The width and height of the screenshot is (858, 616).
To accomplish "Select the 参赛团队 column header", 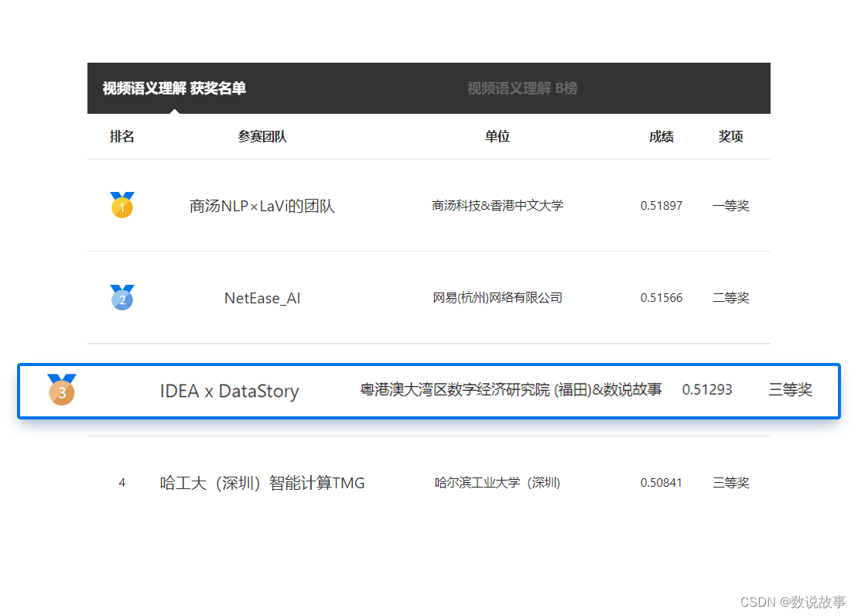I will 262,136.
